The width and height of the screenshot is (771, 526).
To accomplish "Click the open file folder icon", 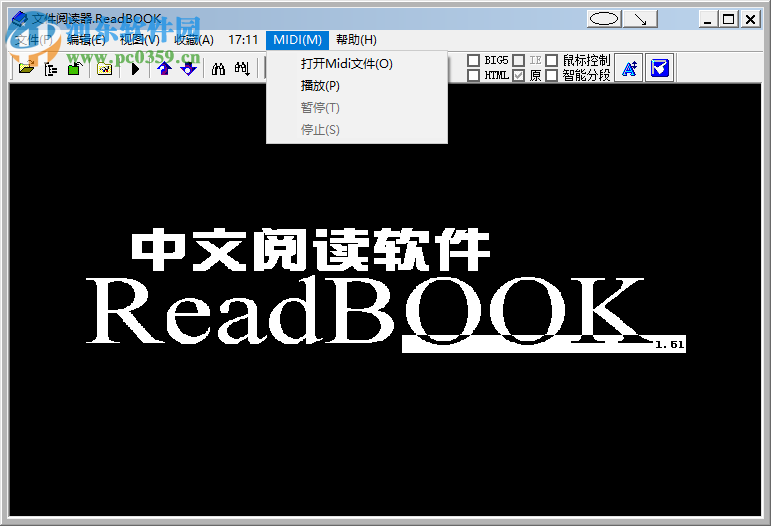I will click(x=26, y=68).
